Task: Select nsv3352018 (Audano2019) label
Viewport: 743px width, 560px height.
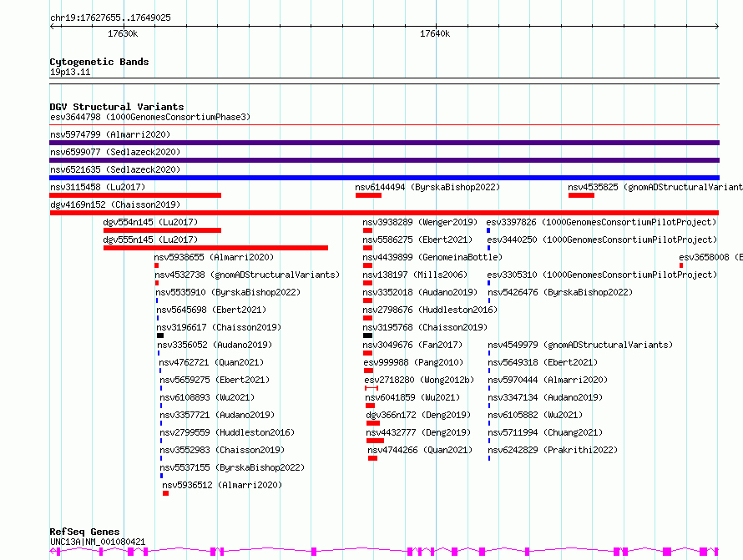Action: click(420, 292)
